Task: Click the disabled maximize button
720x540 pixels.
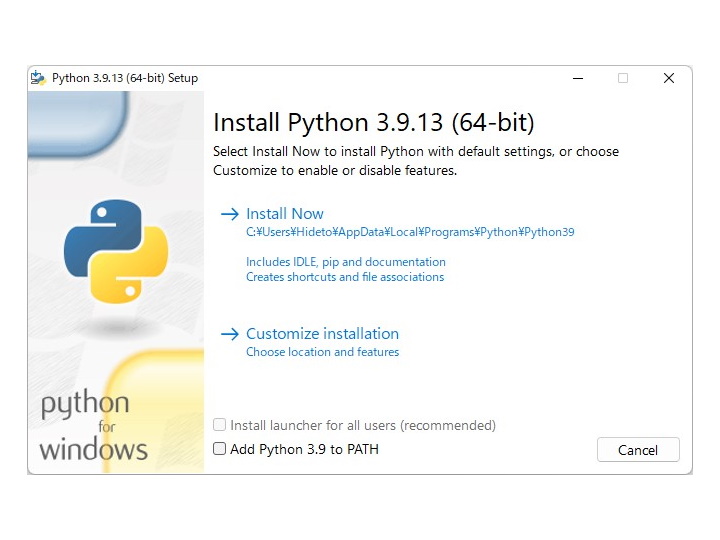Action: (x=623, y=78)
